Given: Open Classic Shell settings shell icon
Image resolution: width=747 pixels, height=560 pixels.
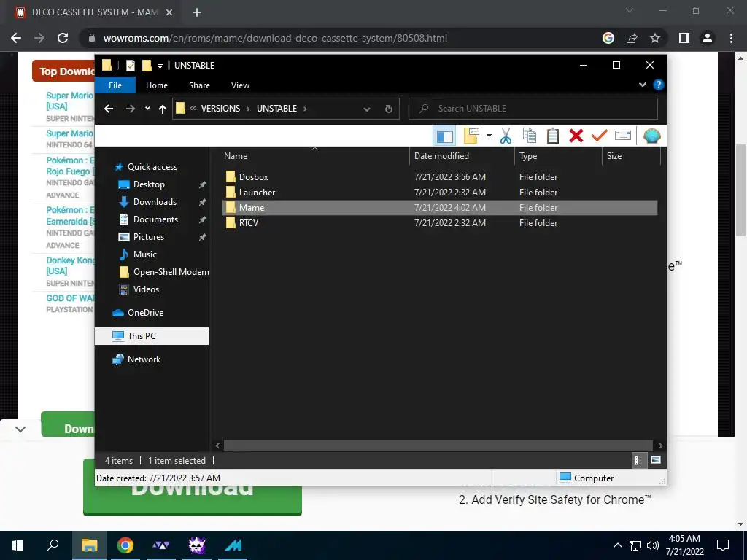Looking at the screenshot, I should 651,136.
